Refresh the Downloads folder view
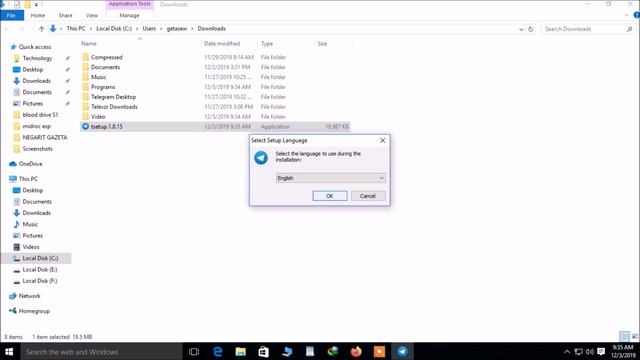This screenshot has height=360, width=640. (x=531, y=29)
